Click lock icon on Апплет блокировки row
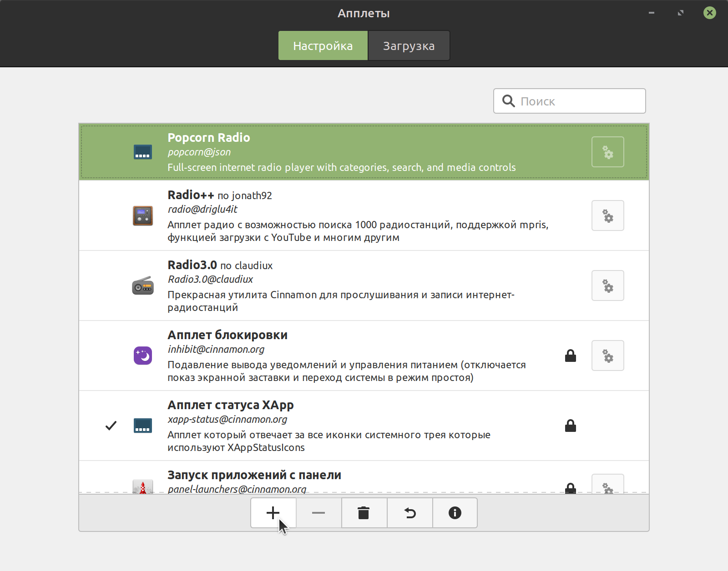 [x=571, y=356]
